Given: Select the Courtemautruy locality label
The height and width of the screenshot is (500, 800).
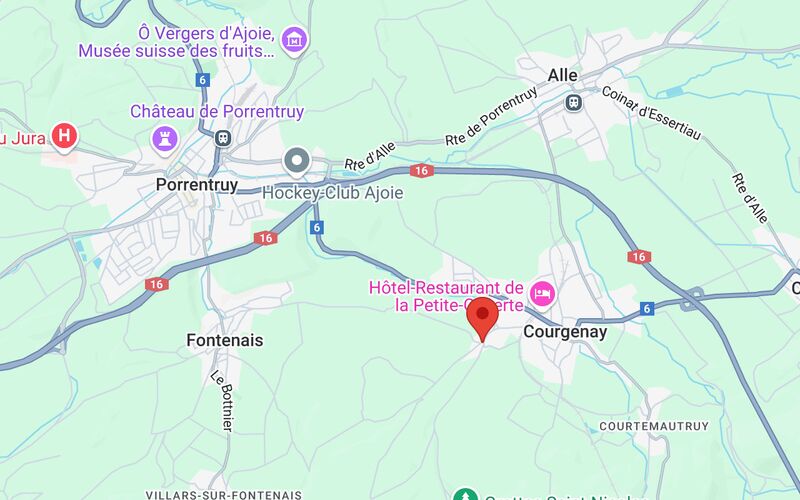Looking at the screenshot, I should [654, 426].
